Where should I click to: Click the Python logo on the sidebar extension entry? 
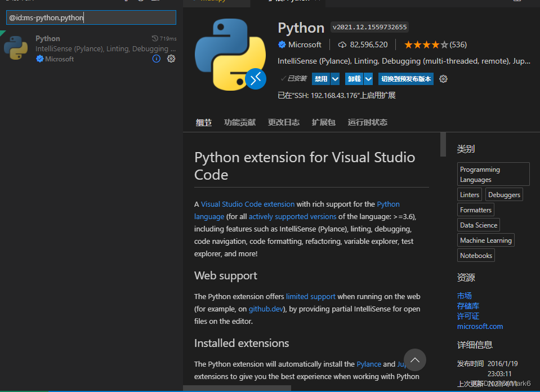coord(15,48)
